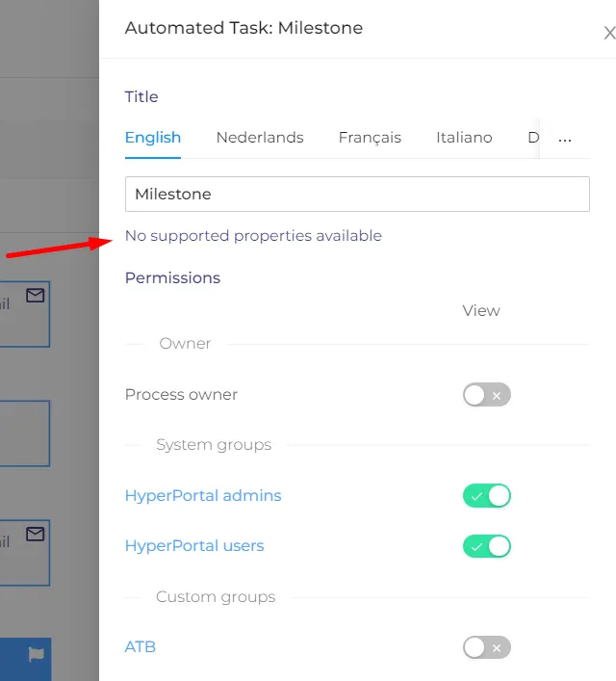Click the upper mail icon in background
The height and width of the screenshot is (681, 616).
click(x=36, y=296)
